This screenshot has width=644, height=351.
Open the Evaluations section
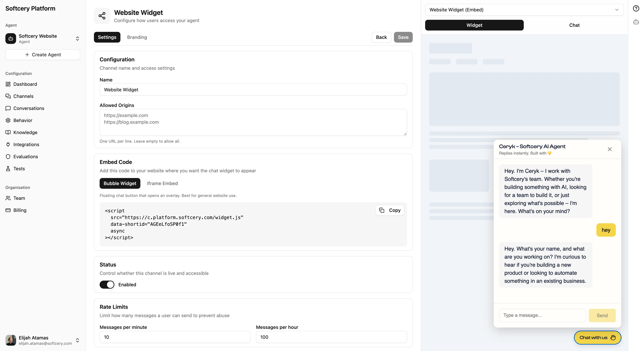[25, 156]
